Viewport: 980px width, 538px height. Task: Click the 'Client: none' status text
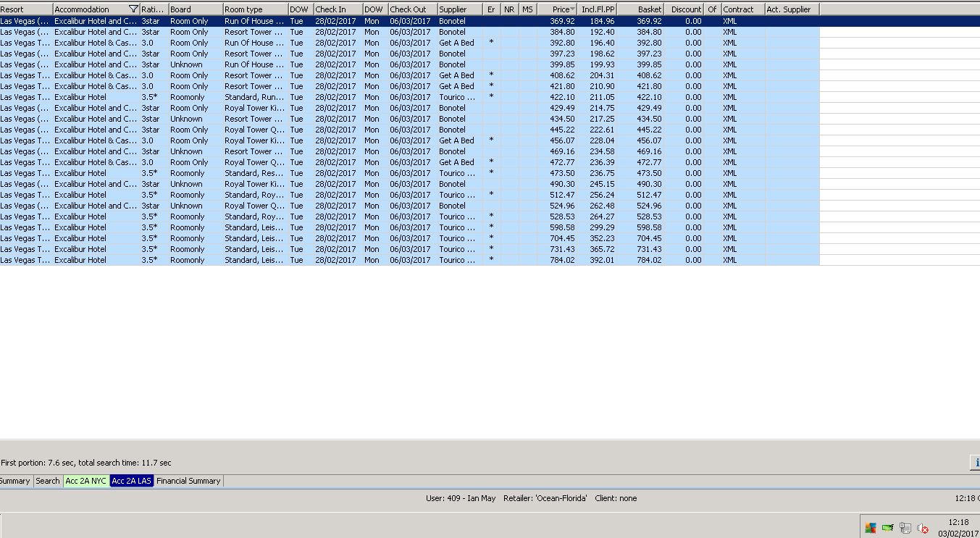click(616, 498)
